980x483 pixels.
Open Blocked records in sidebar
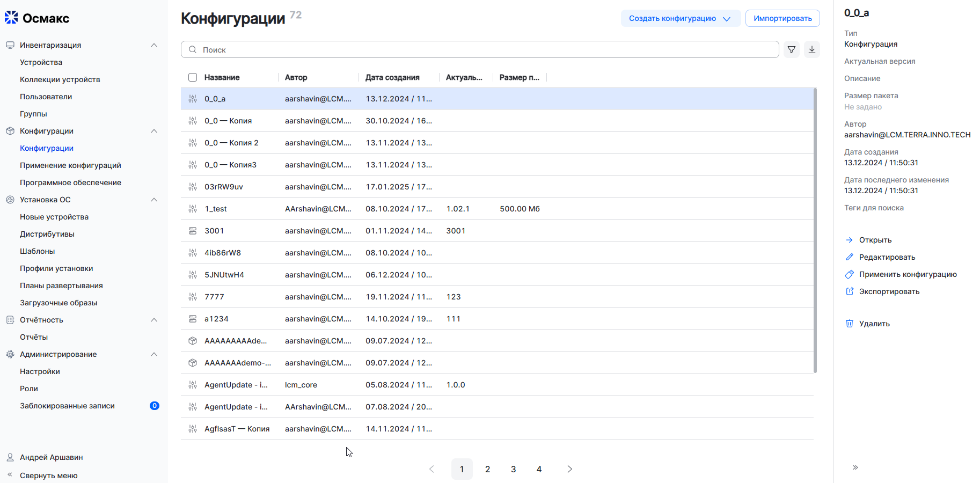point(67,406)
